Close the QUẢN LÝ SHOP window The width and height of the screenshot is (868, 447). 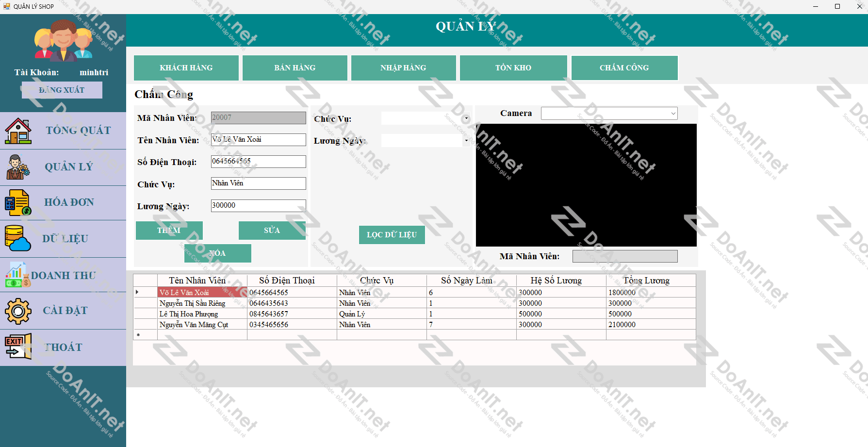pyautogui.click(x=859, y=6)
